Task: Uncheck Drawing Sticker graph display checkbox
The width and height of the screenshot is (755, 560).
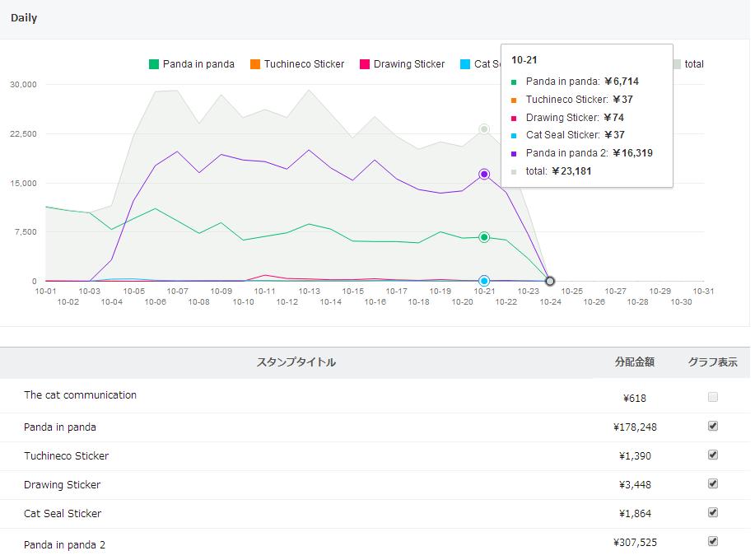Action: [x=713, y=483]
